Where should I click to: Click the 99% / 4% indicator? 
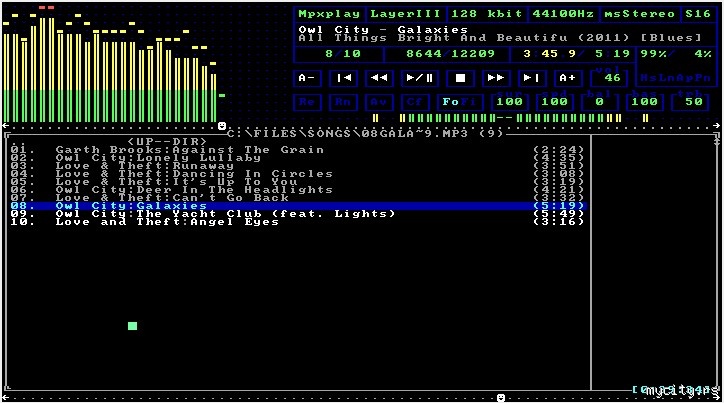point(676,54)
